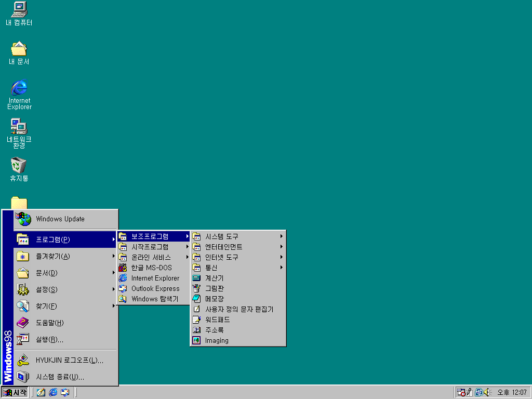Expand the 찾기(F) submenu arrow
Viewport: 532px width, 399px height.
click(113, 305)
